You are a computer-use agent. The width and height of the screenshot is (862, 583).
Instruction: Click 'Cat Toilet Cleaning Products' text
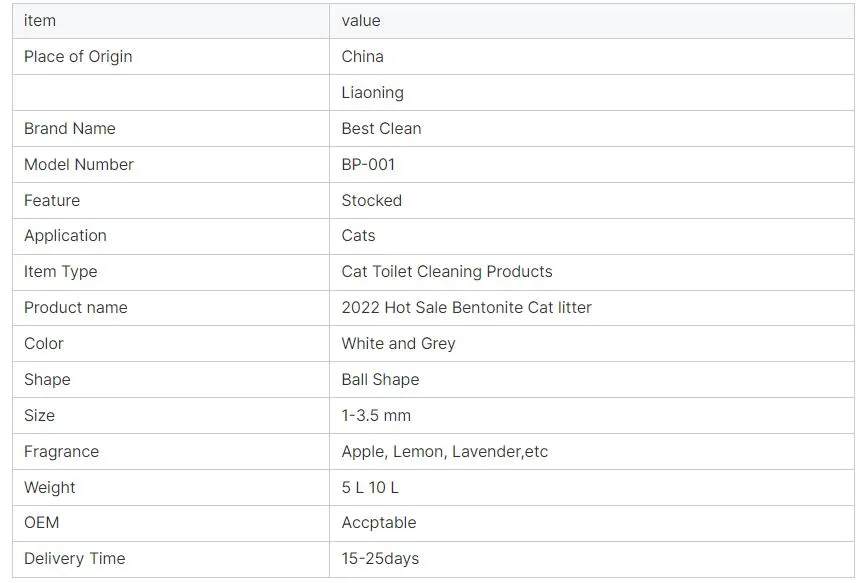pos(446,272)
